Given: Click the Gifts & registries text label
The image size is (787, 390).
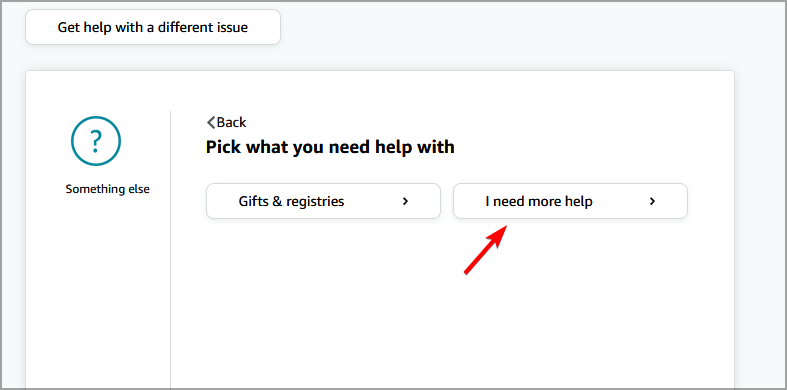Looking at the screenshot, I should 291,201.
